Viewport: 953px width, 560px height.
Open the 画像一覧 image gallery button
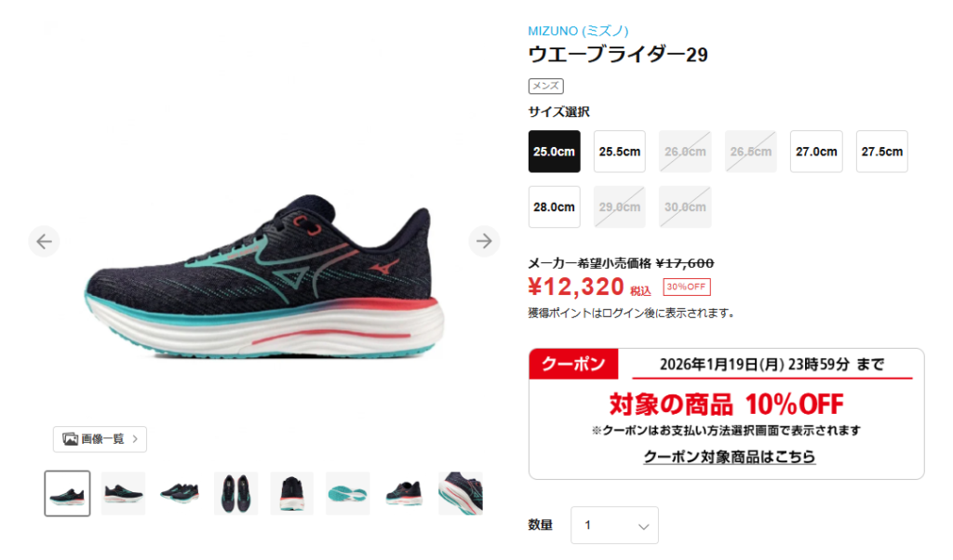(x=100, y=439)
